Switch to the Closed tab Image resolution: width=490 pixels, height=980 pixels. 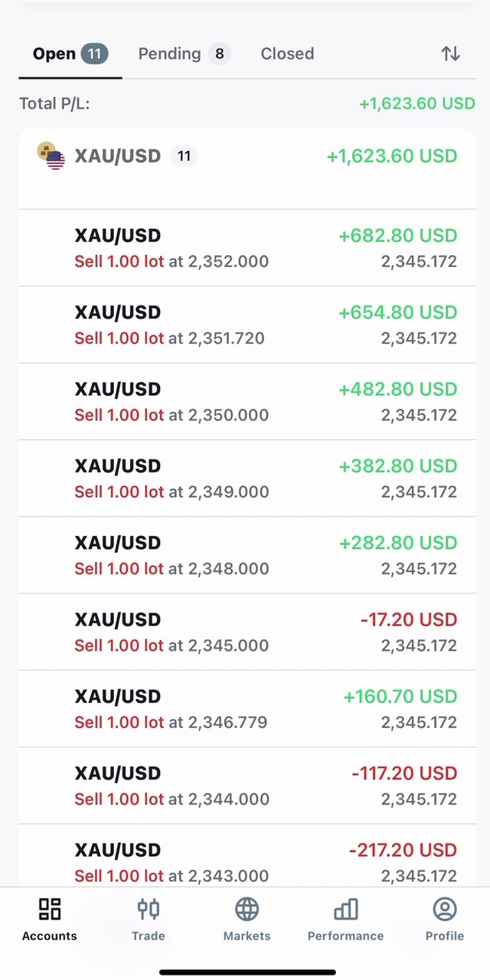[x=287, y=54]
